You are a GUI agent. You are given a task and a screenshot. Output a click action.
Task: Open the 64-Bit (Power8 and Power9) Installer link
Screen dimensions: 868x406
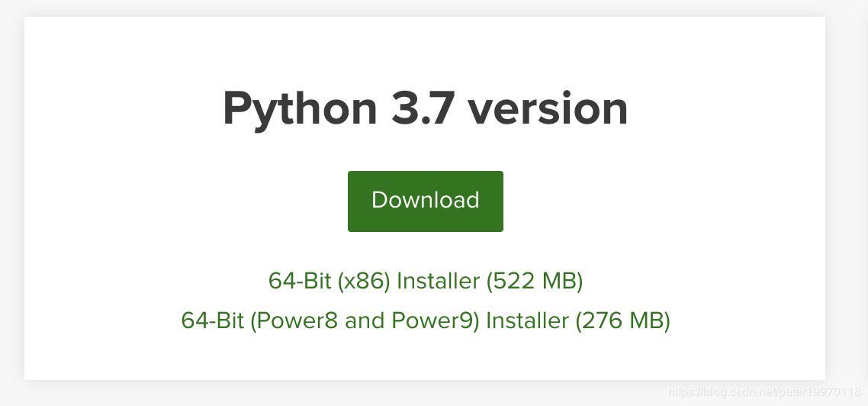425,321
